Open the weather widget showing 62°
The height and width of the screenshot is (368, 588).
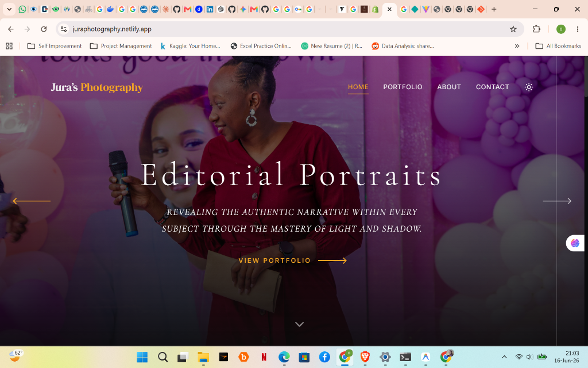coord(16,355)
